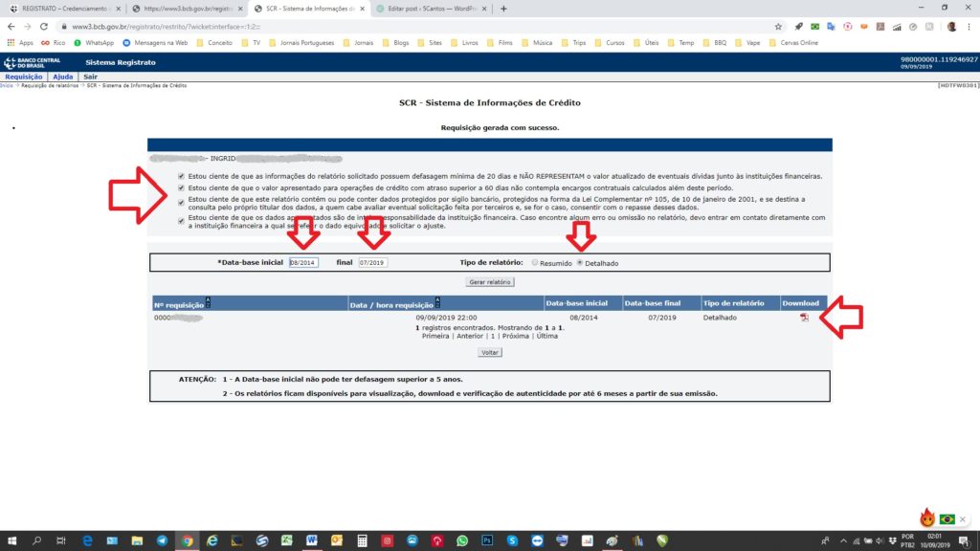
Task: Open File Explorer from the taskbar
Action: [137, 540]
